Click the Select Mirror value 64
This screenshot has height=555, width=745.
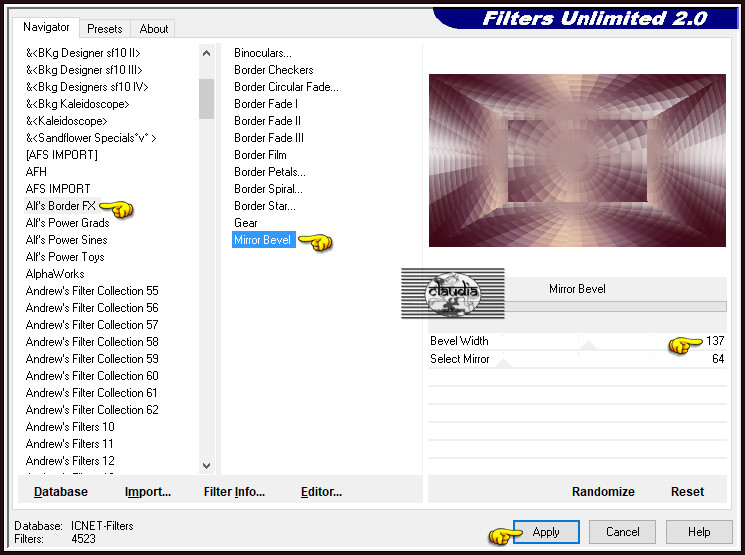[x=718, y=359]
